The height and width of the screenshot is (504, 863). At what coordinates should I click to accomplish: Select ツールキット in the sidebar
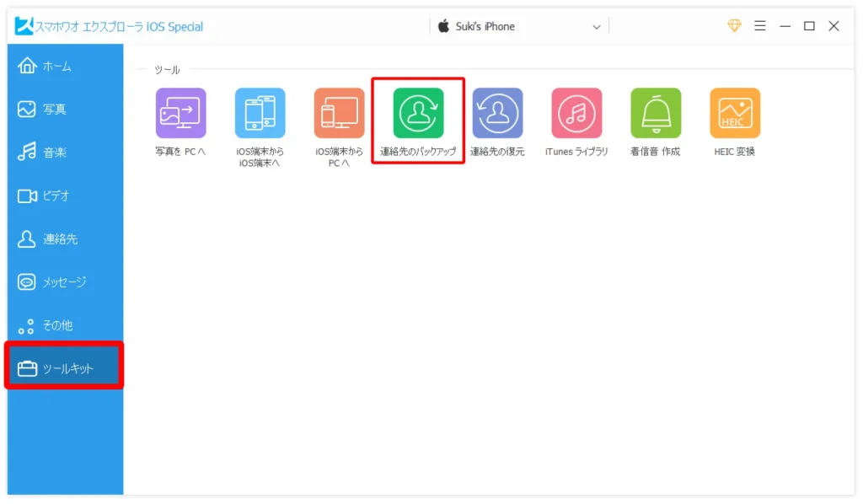click(x=65, y=369)
